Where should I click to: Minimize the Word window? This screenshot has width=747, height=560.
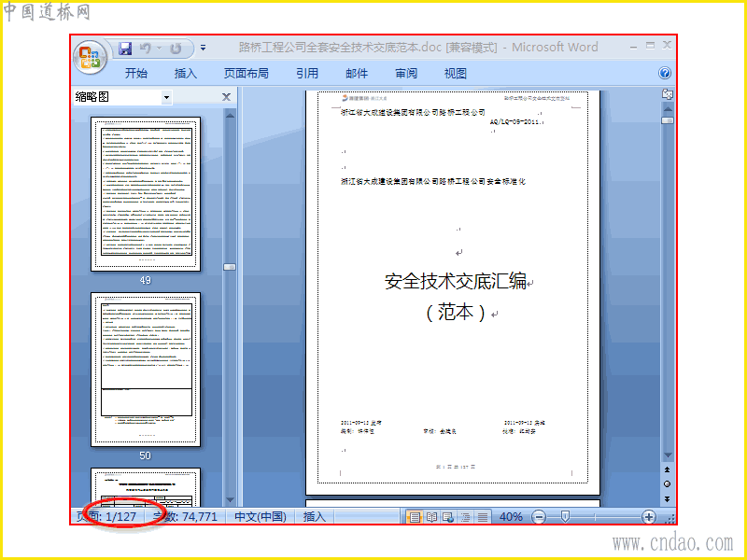tap(633, 47)
